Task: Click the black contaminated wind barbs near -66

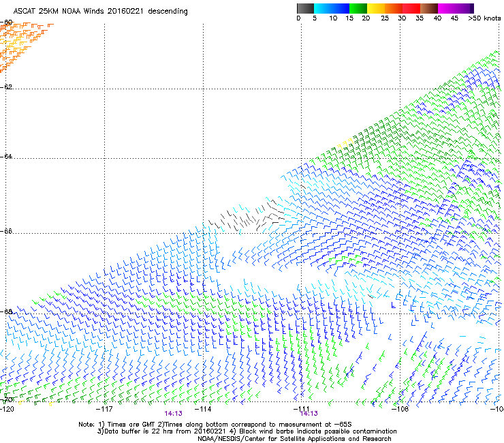Action: pyautogui.click(x=247, y=217)
